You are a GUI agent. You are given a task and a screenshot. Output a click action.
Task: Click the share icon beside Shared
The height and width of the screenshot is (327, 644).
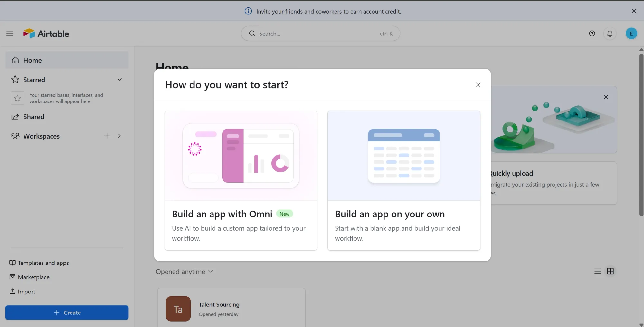(15, 117)
